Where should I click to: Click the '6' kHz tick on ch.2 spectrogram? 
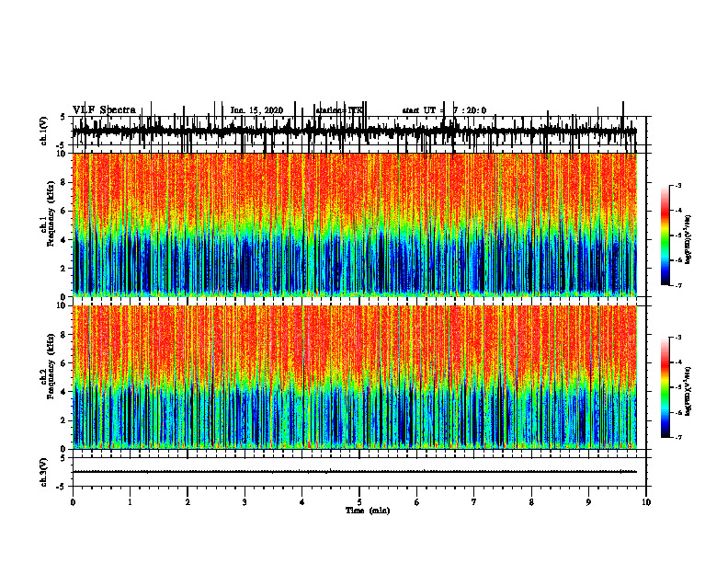coord(64,363)
